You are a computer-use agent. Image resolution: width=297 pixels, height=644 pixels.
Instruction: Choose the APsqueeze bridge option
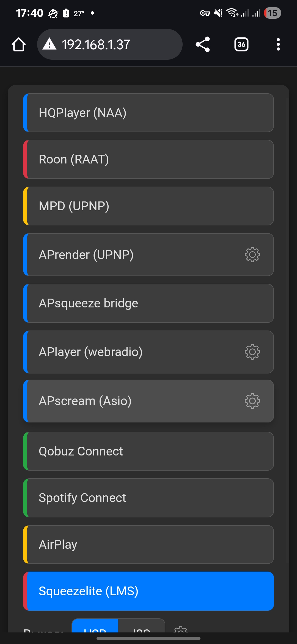pyautogui.click(x=148, y=303)
